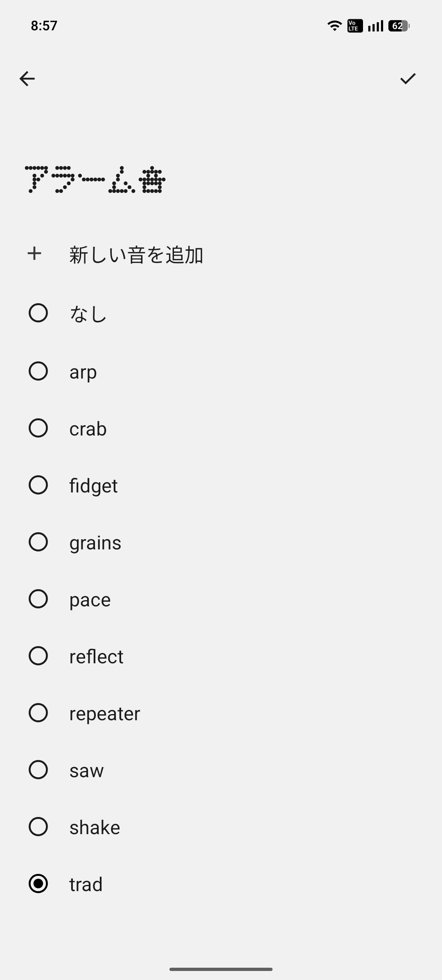442x980 pixels.
Task: Tap the back arrow icon
Action: [27, 79]
